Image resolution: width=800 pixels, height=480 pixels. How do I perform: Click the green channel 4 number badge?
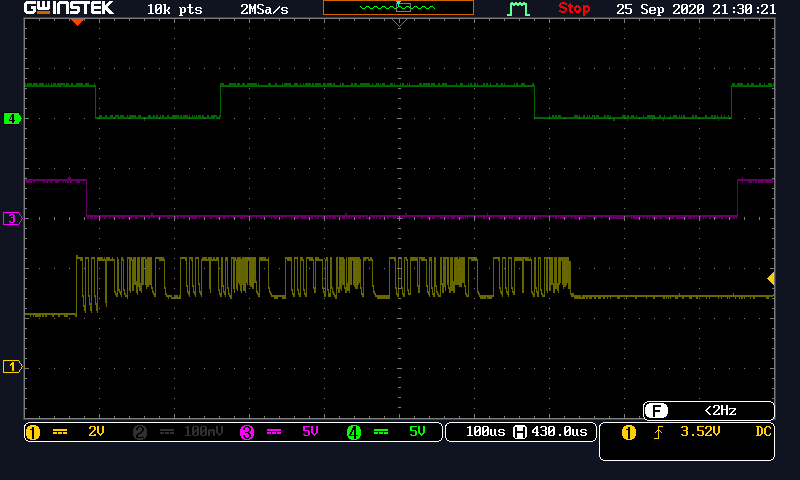coord(354,433)
